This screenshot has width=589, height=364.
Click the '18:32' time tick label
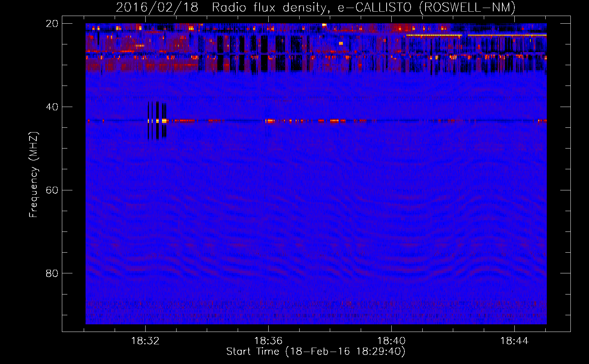point(145,341)
